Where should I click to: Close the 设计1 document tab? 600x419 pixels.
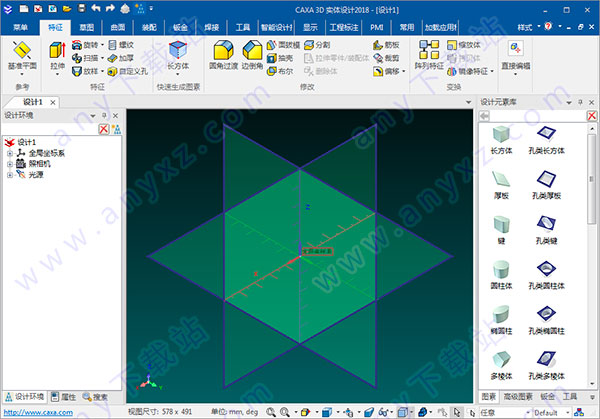click(x=53, y=103)
